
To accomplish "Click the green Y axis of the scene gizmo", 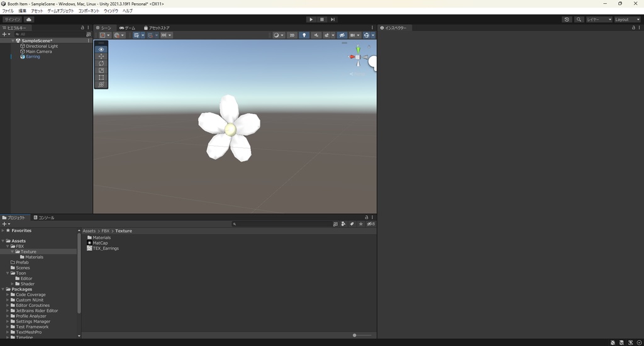I will [358, 50].
